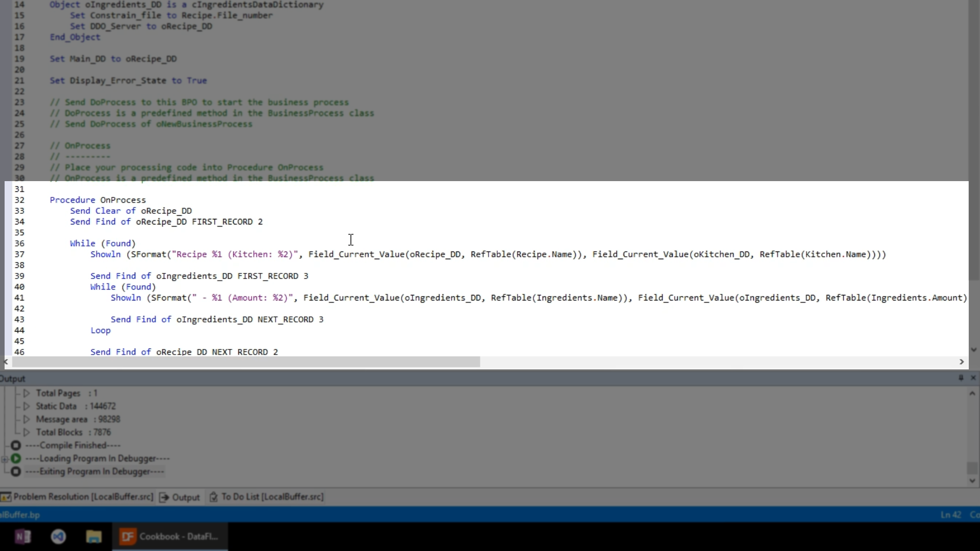980x551 pixels.
Task: Expand the Total Blocks output node
Action: (x=27, y=432)
